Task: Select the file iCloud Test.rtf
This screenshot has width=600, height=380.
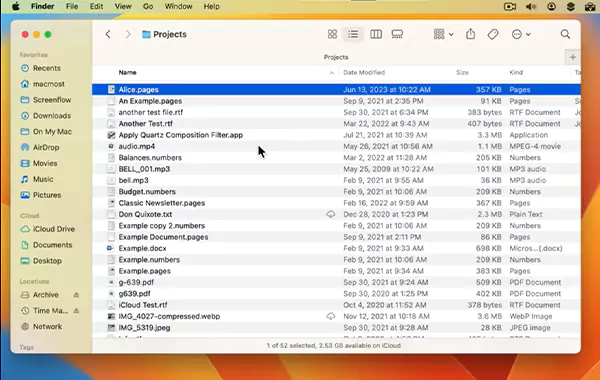Action: coord(143,305)
